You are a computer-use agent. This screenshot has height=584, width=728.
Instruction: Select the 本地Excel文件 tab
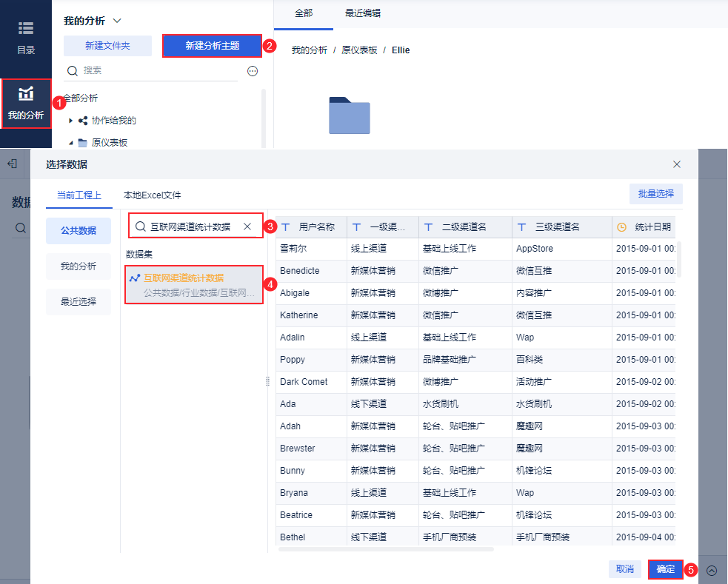coord(153,195)
